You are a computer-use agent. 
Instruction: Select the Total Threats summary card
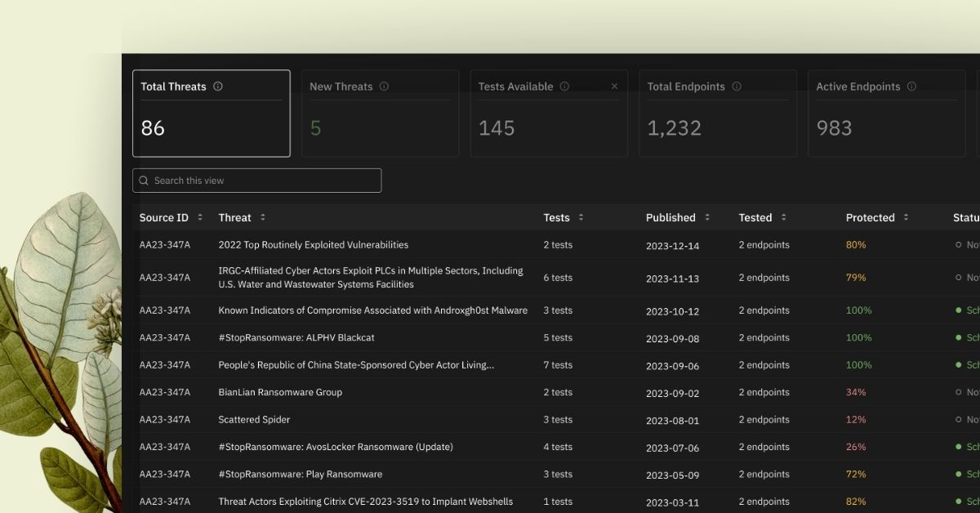point(212,114)
